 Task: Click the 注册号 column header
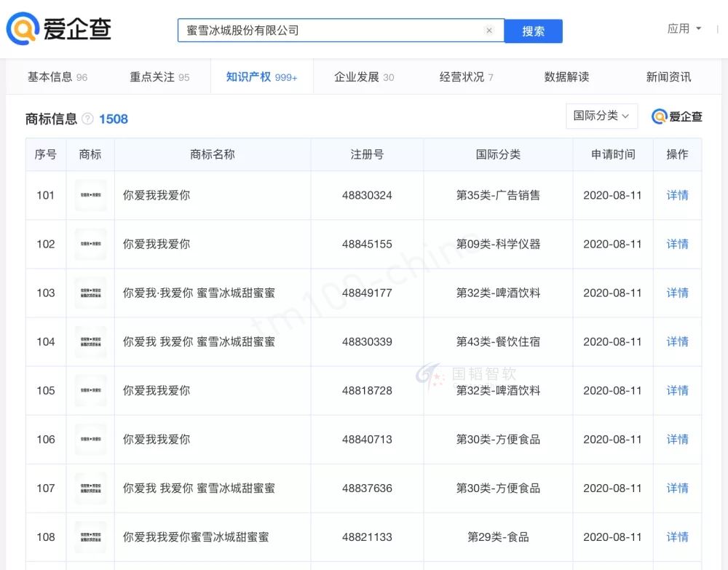pyautogui.click(x=367, y=154)
